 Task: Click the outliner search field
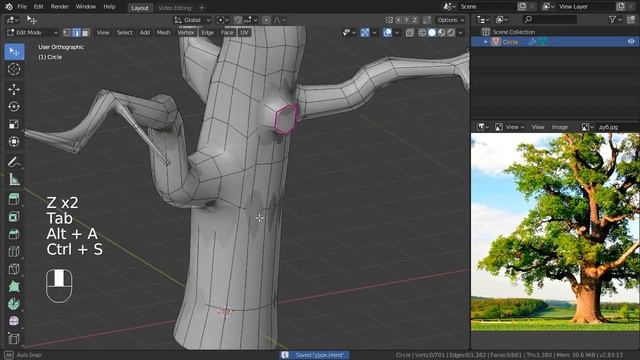pos(549,20)
